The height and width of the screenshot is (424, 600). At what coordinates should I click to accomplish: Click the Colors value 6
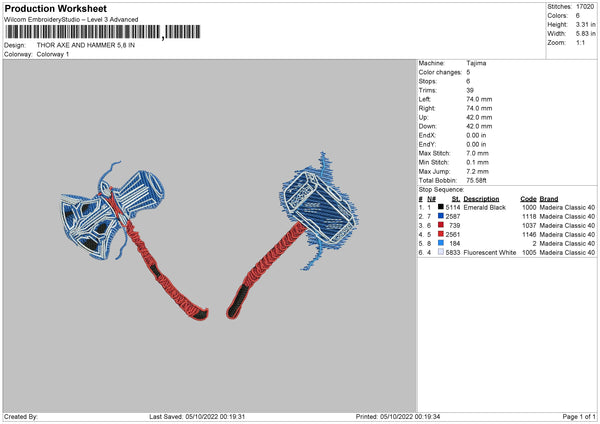point(578,16)
